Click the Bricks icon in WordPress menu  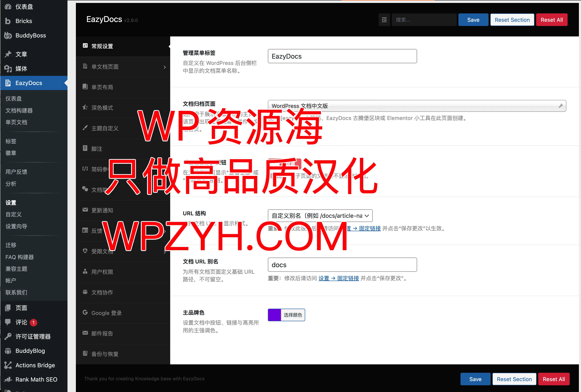pyautogui.click(x=8, y=21)
